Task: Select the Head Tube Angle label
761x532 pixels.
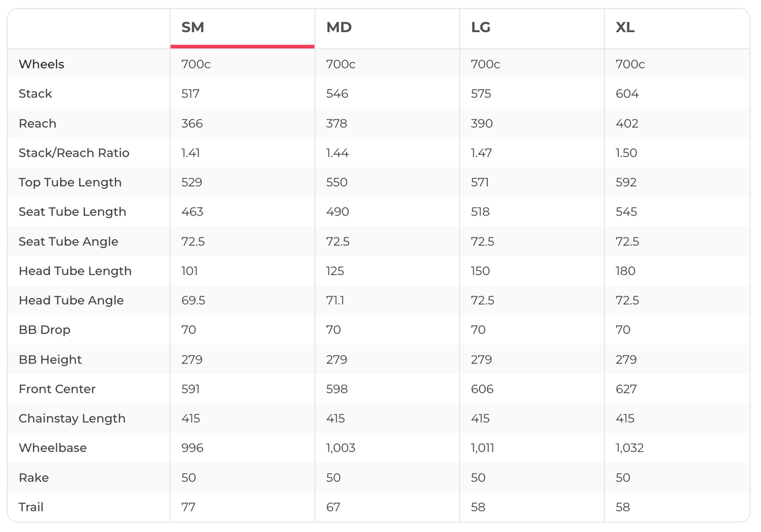Action: (x=71, y=300)
